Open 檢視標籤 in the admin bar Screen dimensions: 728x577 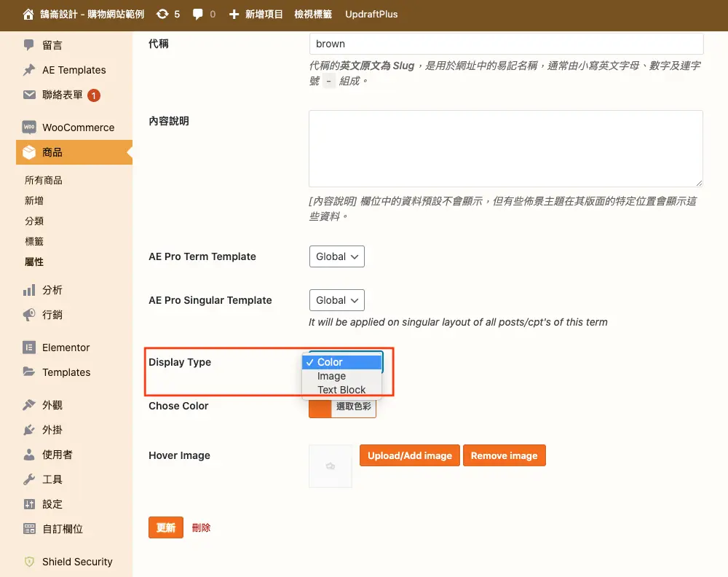[x=313, y=15]
